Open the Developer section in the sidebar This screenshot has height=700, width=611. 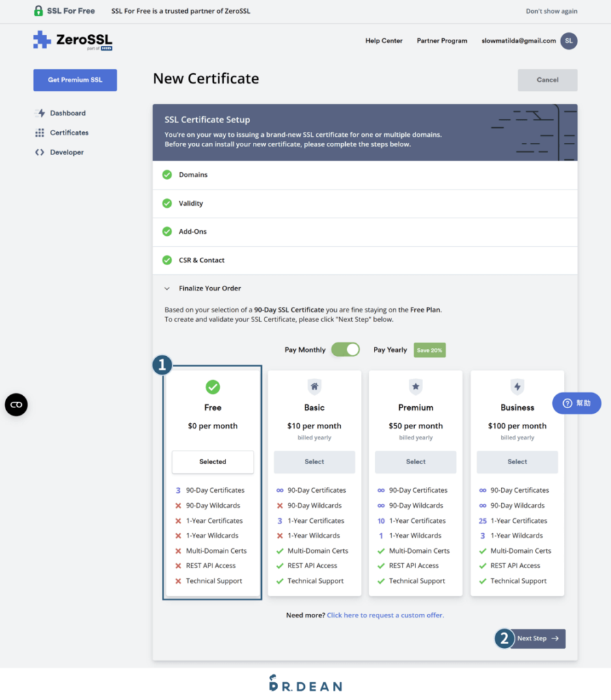(66, 152)
